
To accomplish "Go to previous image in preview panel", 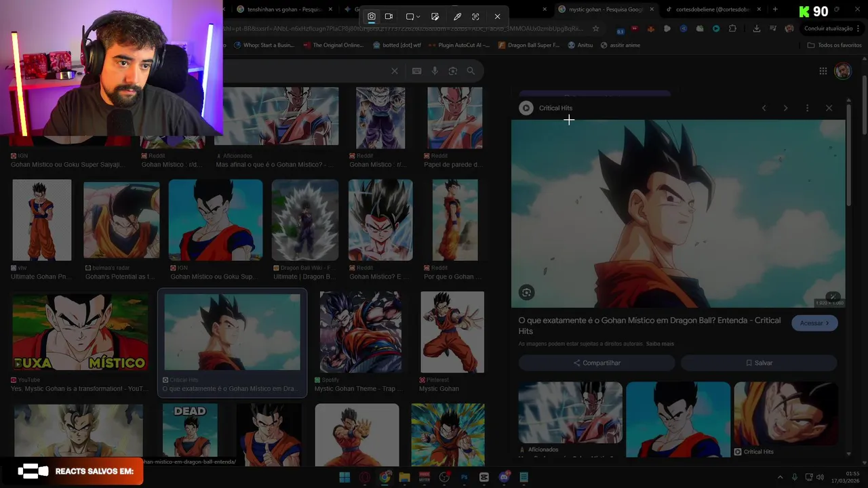I will tap(764, 108).
